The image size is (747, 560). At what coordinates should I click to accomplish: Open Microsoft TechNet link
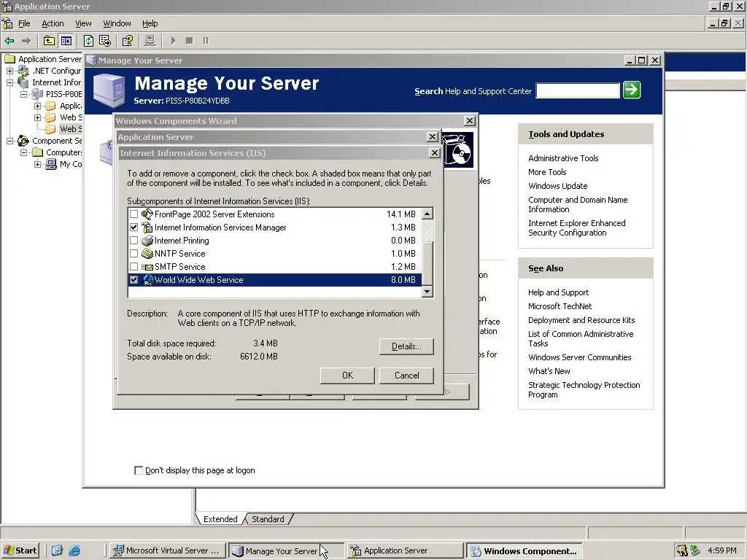pos(560,306)
